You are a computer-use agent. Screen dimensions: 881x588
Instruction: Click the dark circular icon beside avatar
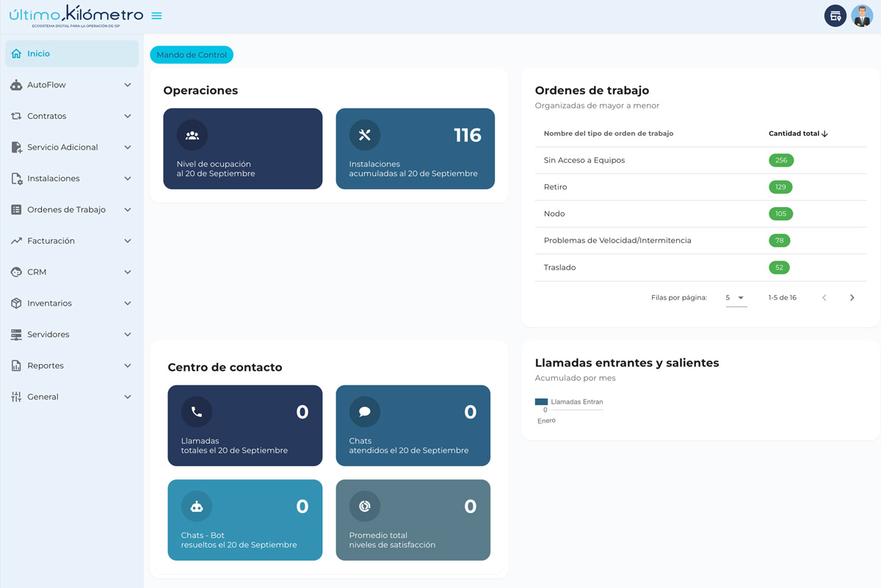pos(835,15)
